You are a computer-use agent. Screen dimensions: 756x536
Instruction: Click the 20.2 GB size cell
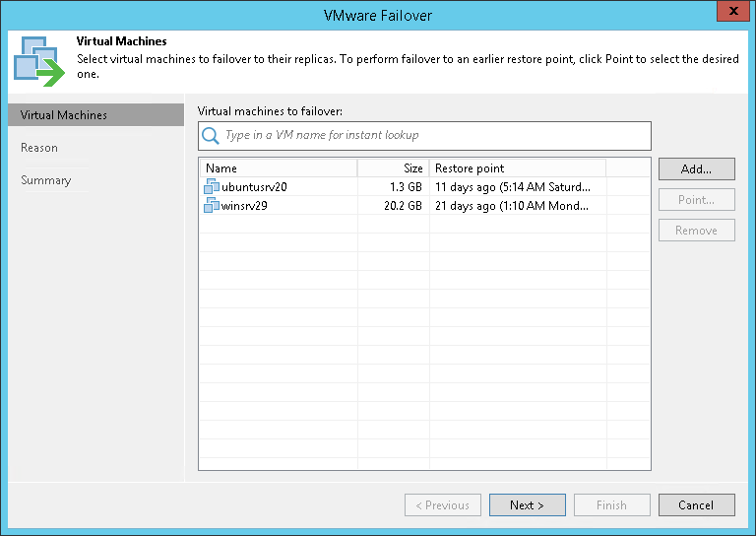[x=403, y=206]
